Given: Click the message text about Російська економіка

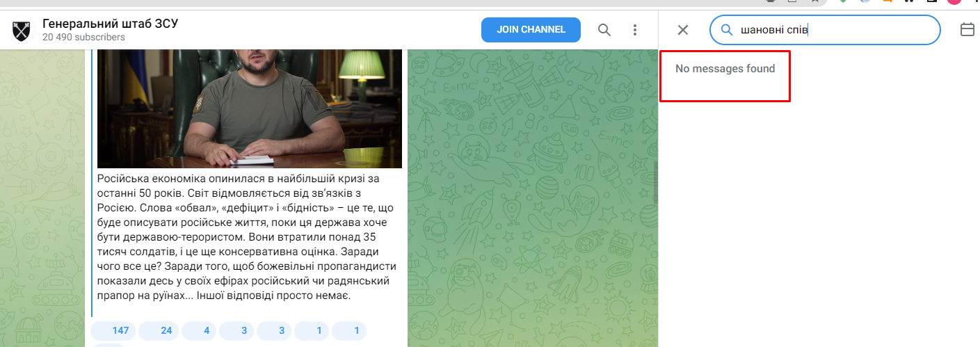Looking at the screenshot, I should coord(247,236).
